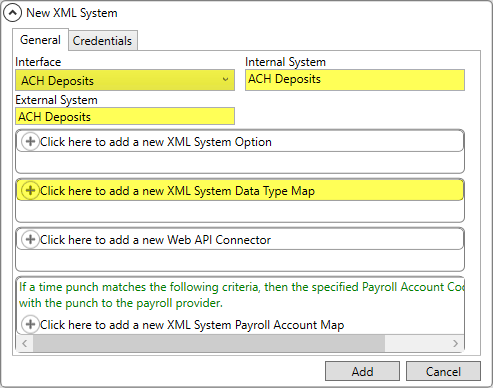
Task: Switch to the Credentials tab
Action: (103, 41)
